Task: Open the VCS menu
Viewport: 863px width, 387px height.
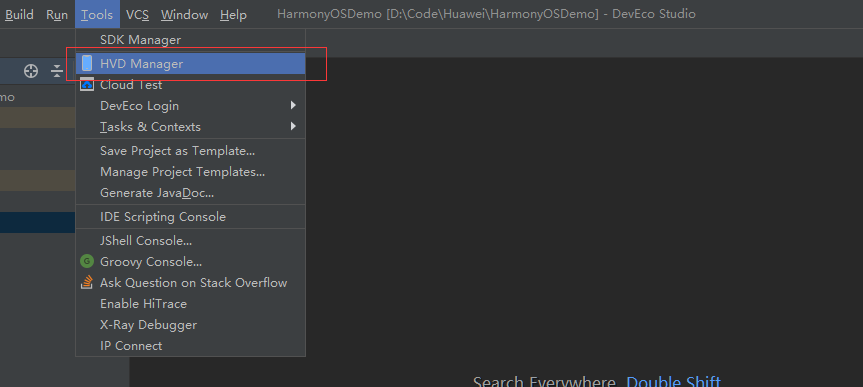Action: pyautogui.click(x=138, y=14)
